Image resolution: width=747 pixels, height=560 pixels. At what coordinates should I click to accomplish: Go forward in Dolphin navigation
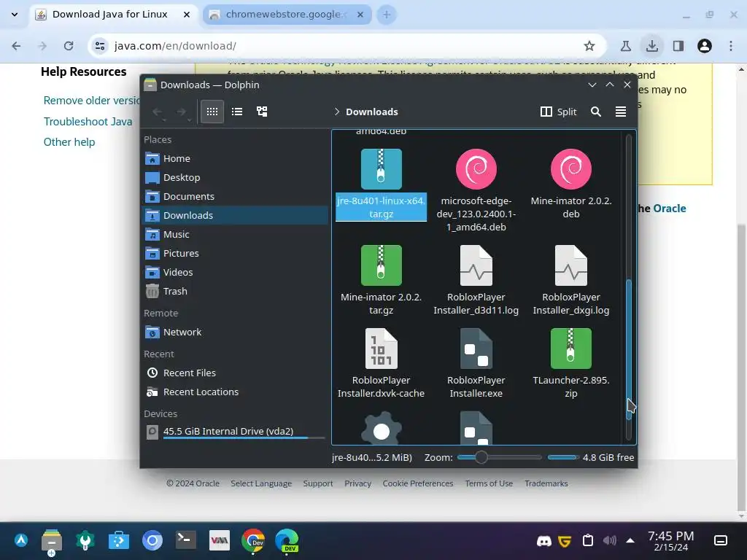(181, 112)
